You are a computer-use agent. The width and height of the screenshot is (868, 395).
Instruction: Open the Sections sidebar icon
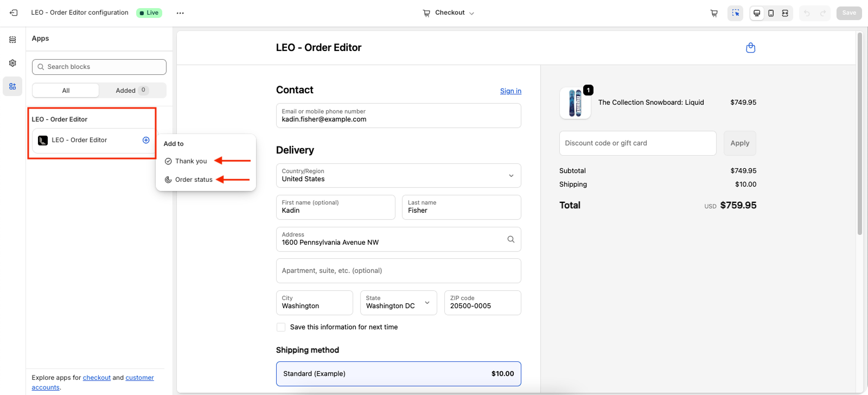coord(12,40)
